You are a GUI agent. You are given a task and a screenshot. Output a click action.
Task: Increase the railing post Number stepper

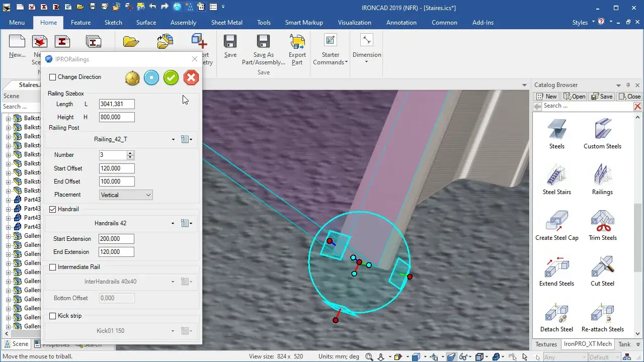[x=131, y=153]
